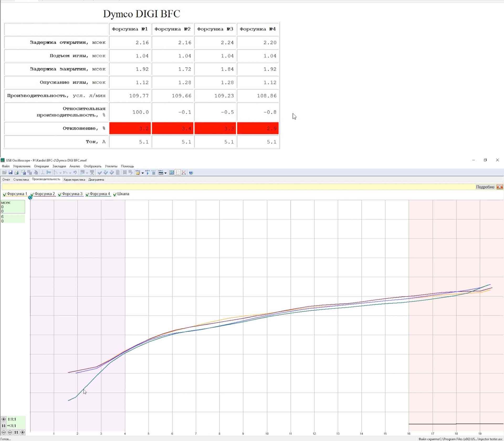
Task: Click the green мсек readout box
Action: [x=13, y=207]
